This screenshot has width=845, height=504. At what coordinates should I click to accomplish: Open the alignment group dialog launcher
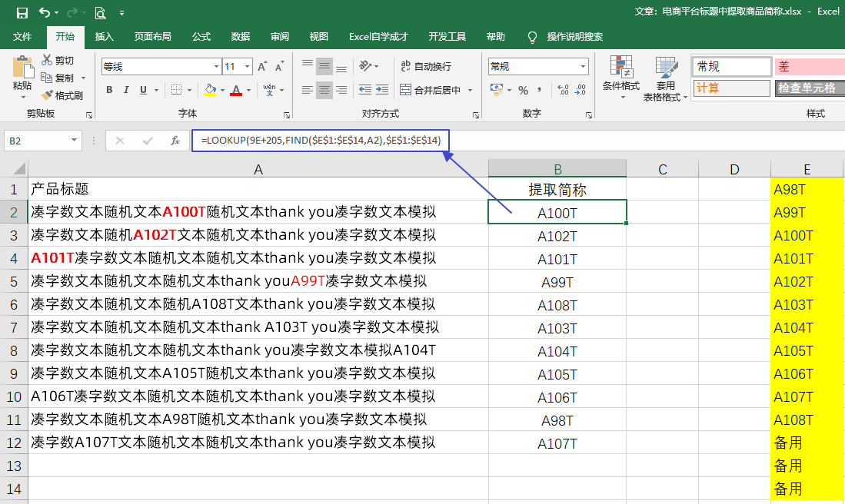click(x=475, y=114)
